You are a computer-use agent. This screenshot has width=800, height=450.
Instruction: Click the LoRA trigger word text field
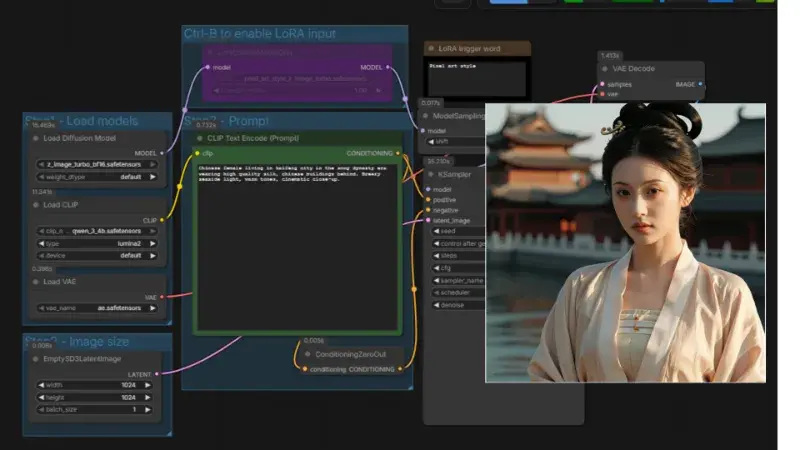[x=475, y=76]
